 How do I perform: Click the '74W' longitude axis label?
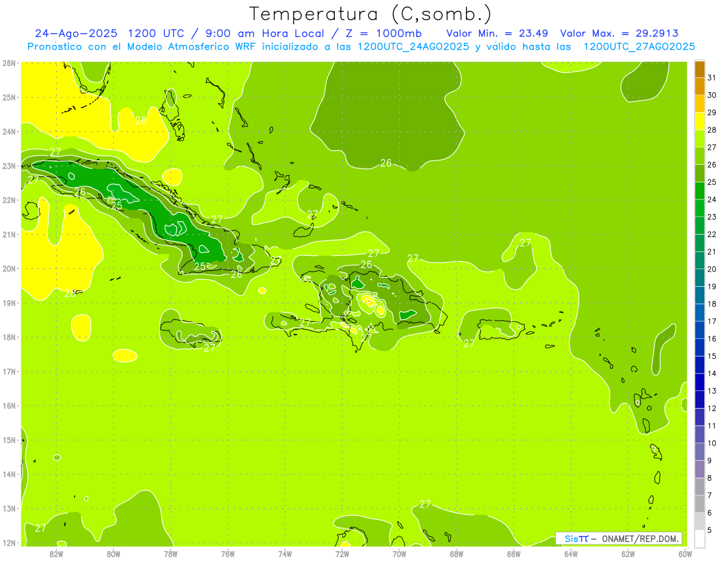[285, 553]
